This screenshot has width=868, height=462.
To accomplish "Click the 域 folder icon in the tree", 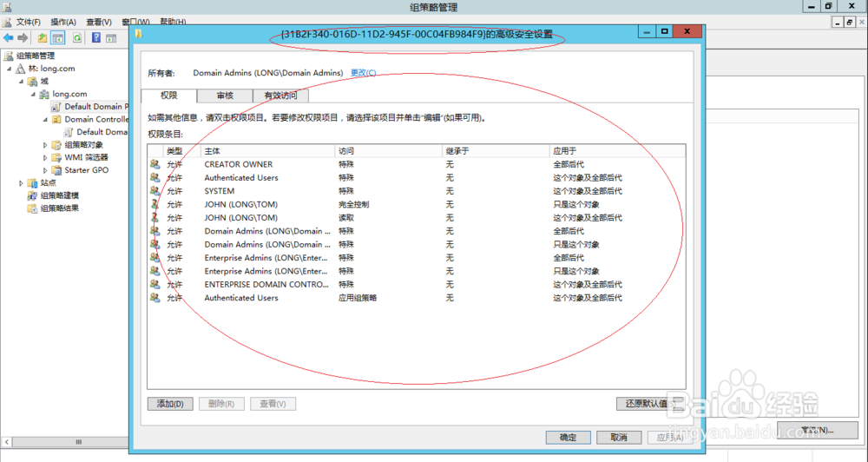I will coord(33,82).
